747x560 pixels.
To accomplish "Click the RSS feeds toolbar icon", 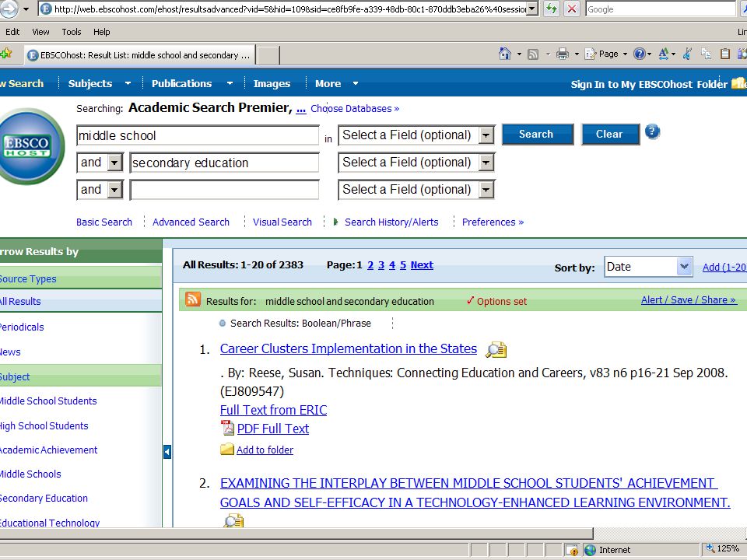I will click(533, 54).
